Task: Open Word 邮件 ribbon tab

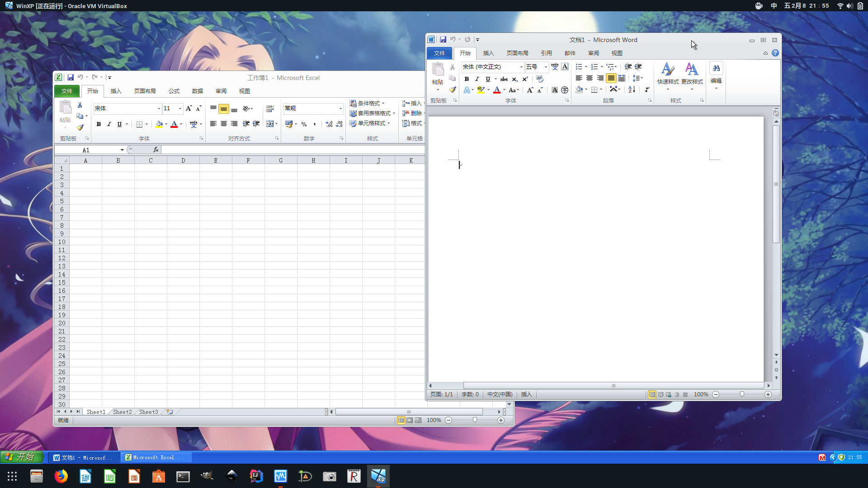Action: 570,53
